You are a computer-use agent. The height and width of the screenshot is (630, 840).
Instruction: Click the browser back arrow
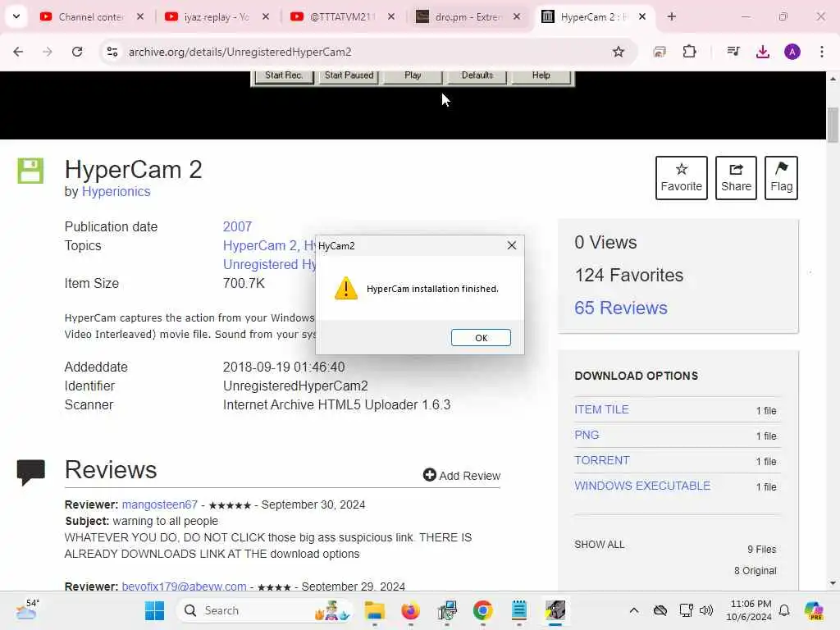point(18,52)
